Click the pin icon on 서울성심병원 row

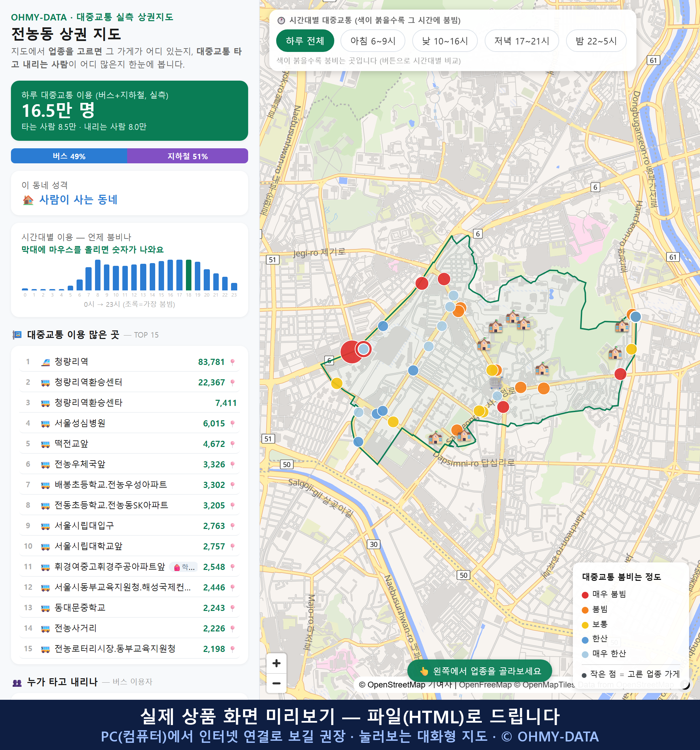pyautogui.click(x=232, y=424)
